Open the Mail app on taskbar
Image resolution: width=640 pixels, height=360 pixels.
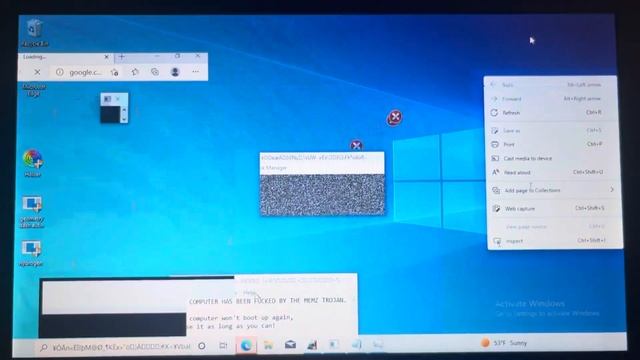[x=290, y=345]
